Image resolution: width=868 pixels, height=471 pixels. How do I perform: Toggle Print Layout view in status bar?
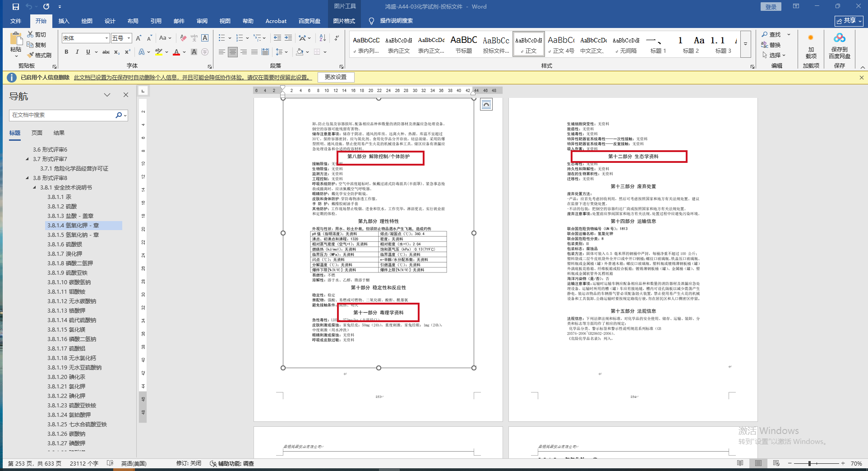(758, 463)
